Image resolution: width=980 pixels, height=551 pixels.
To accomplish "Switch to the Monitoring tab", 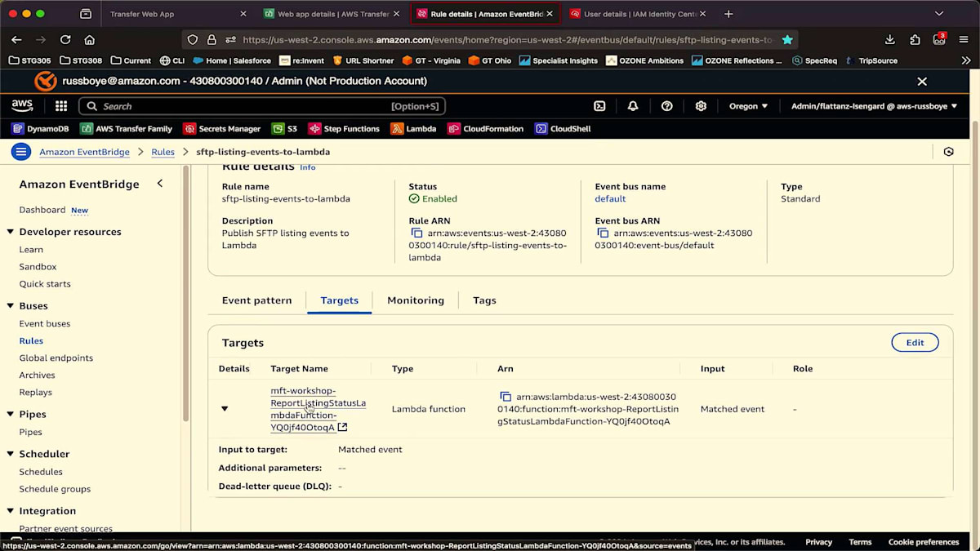I will pos(416,300).
